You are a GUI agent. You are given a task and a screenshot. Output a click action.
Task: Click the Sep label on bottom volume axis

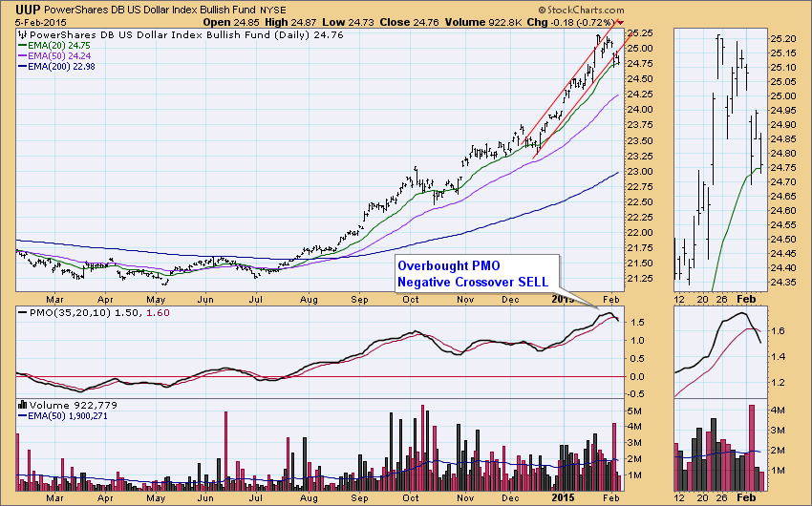coord(359,498)
